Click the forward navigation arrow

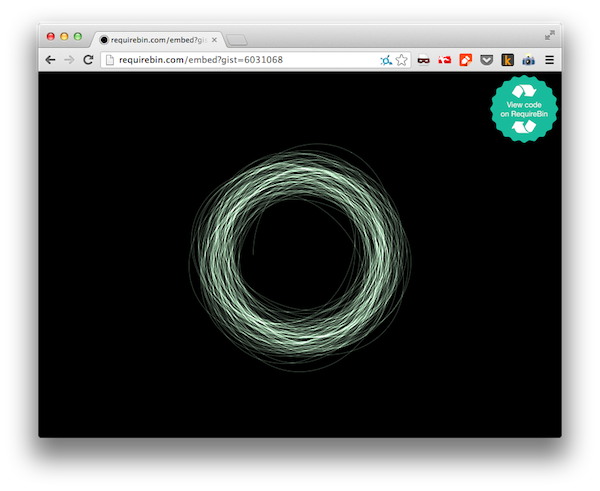(69, 60)
